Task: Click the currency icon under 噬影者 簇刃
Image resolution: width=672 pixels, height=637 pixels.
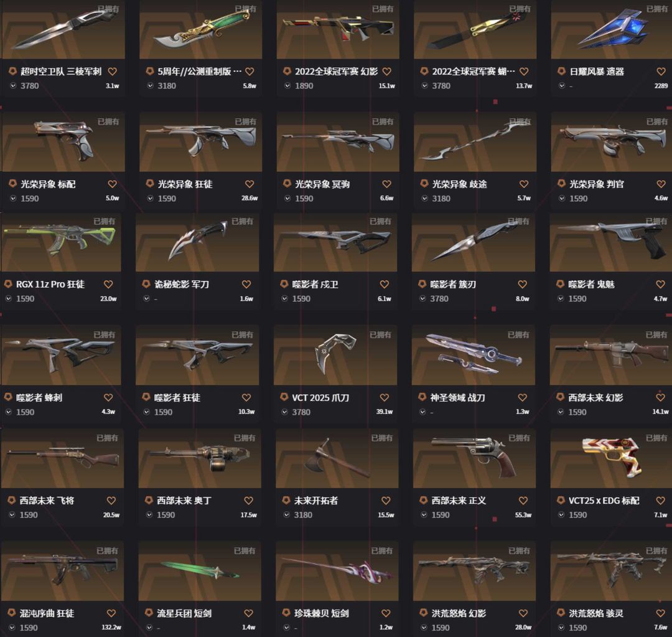Action: coord(422,298)
